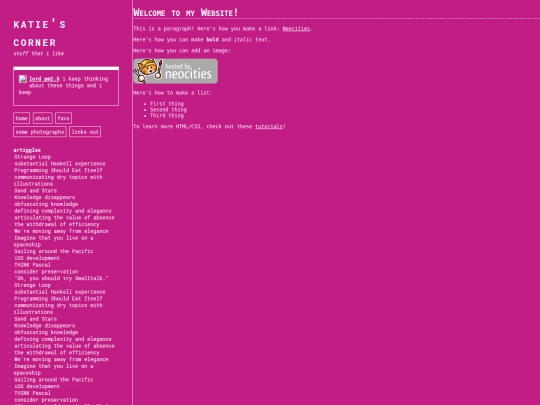Open the favs nav button
The image size is (540, 405).
pos(63,118)
